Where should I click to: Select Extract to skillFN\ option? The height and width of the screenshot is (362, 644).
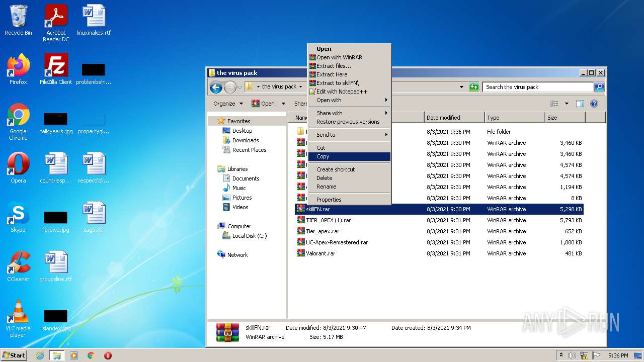tap(349, 83)
